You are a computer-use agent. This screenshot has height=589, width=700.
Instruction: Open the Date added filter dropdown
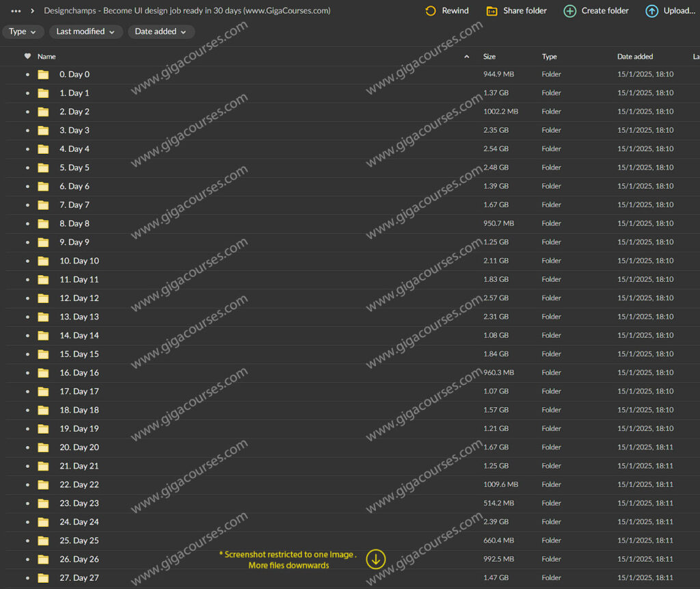pyautogui.click(x=161, y=31)
